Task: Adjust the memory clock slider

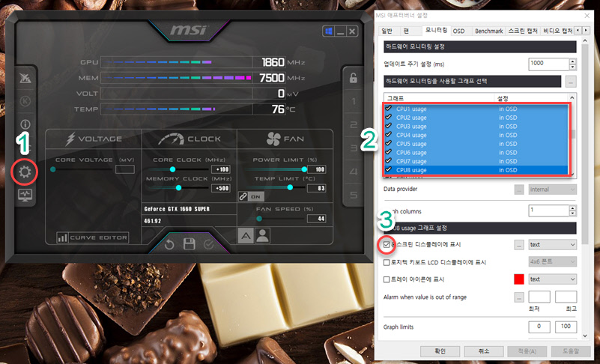Action: [178, 188]
